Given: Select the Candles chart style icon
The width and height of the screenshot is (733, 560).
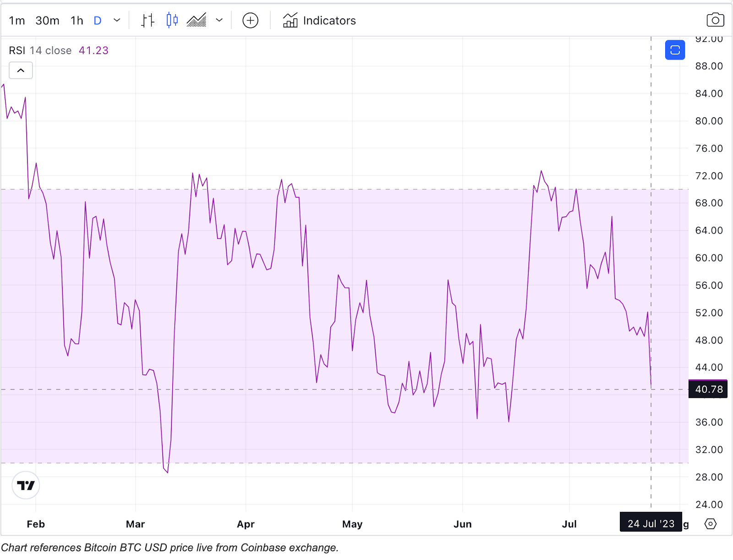Looking at the screenshot, I should coord(172,21).
